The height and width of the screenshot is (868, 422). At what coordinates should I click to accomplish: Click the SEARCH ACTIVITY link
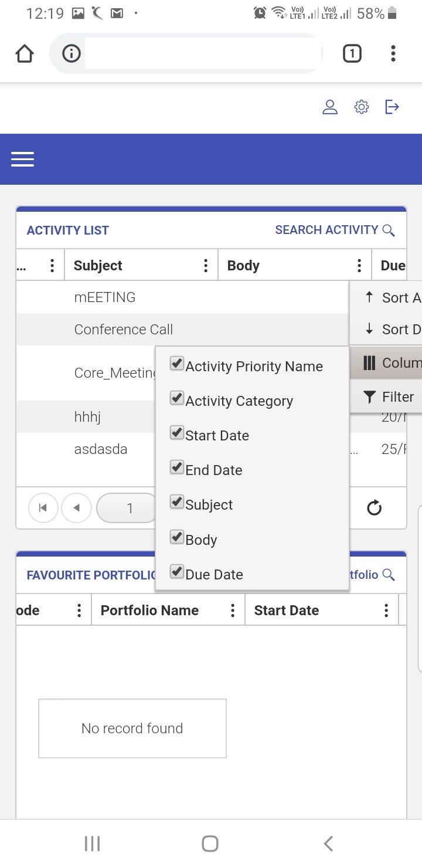point(334,230)
